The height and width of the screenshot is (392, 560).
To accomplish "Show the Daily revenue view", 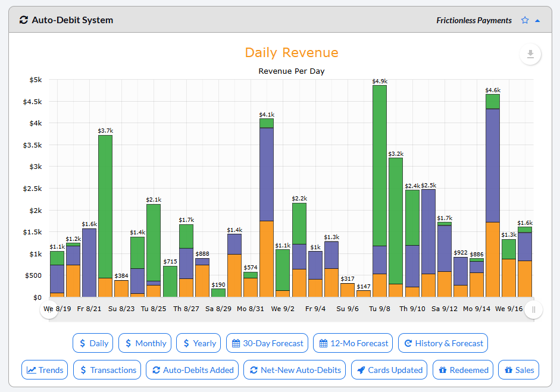I will pyautogui.click(x=93, y=343).
